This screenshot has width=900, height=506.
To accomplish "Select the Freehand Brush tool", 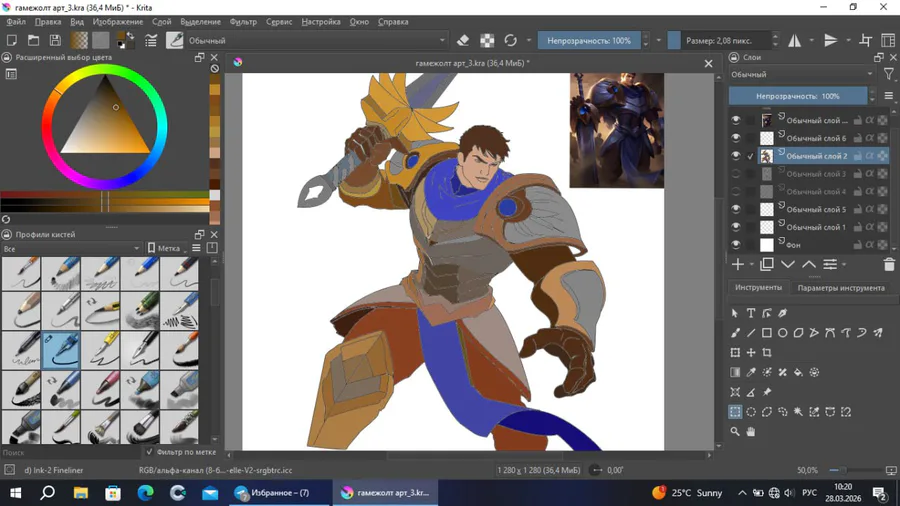I will point(735,333).
